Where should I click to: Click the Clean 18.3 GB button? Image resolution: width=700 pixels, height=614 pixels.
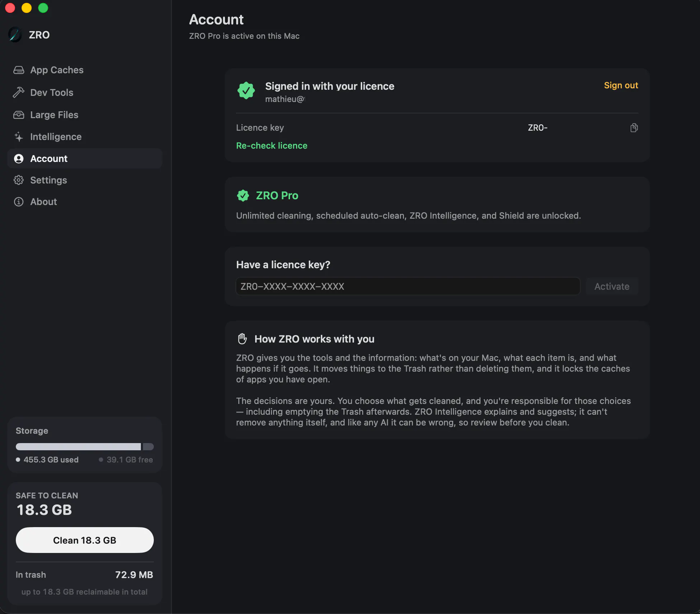85,540
